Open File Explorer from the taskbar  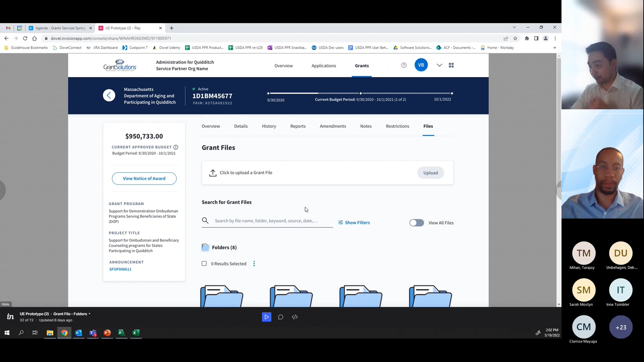[x=50, y=333]
